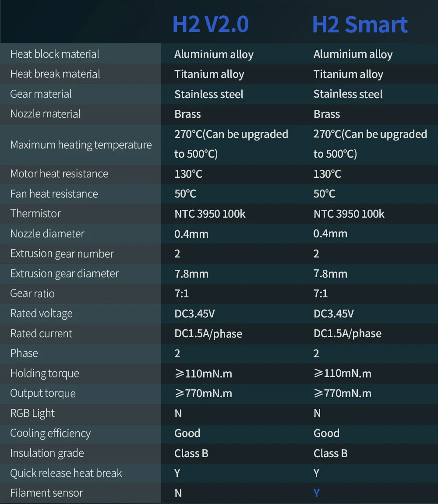The height and width of the screenshot is (504, 438).
Task: Click the Stainless steel value under H2 Smart
Action: click(x=348, y=94)
